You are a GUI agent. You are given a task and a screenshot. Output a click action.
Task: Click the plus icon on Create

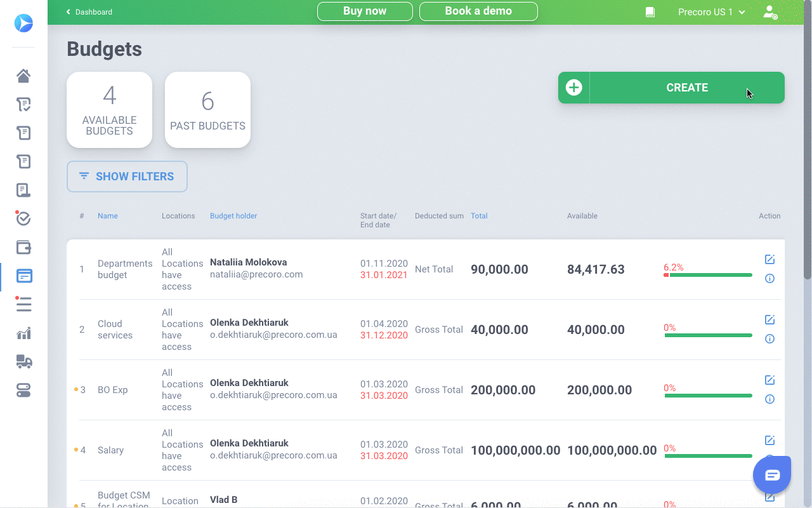tap(573, 88)
